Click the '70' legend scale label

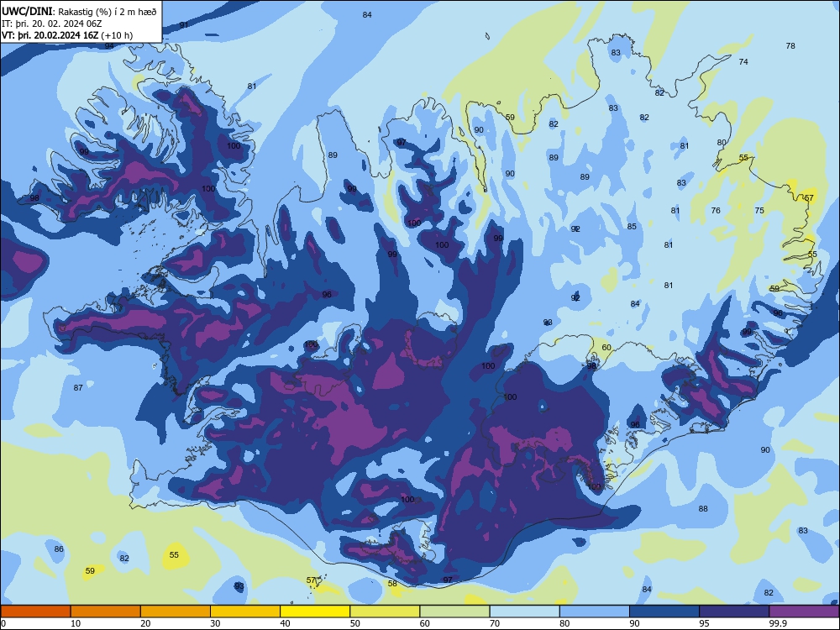pos(495,623)
